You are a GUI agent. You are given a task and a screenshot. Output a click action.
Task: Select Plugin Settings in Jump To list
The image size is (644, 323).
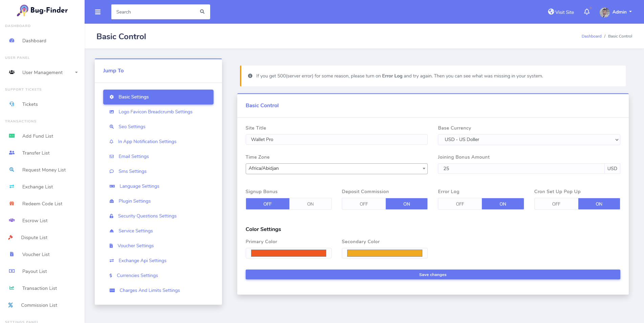point(134,201)
